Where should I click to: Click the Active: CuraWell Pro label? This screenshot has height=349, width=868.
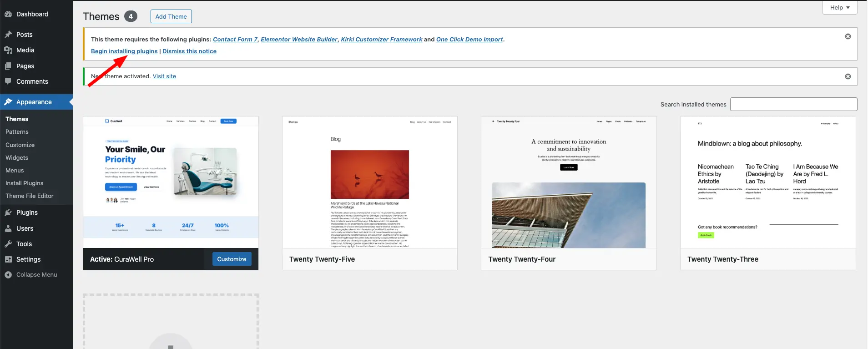coord(122,259)
